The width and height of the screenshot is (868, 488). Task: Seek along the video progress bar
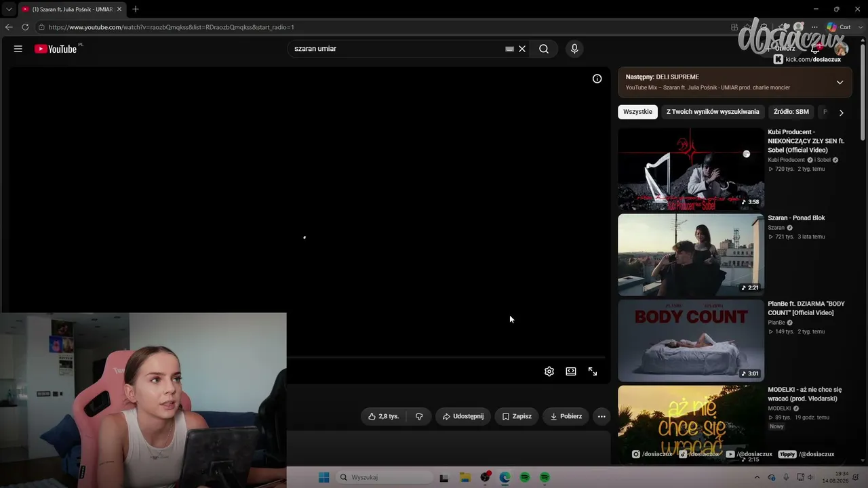[x=446, y=357]
